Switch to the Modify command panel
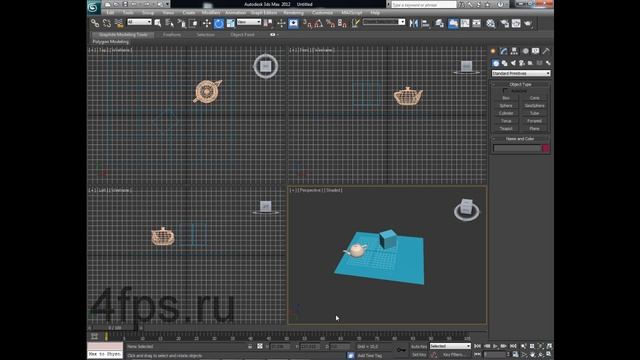This screenshot has width=640, height=360. point(504,51)
